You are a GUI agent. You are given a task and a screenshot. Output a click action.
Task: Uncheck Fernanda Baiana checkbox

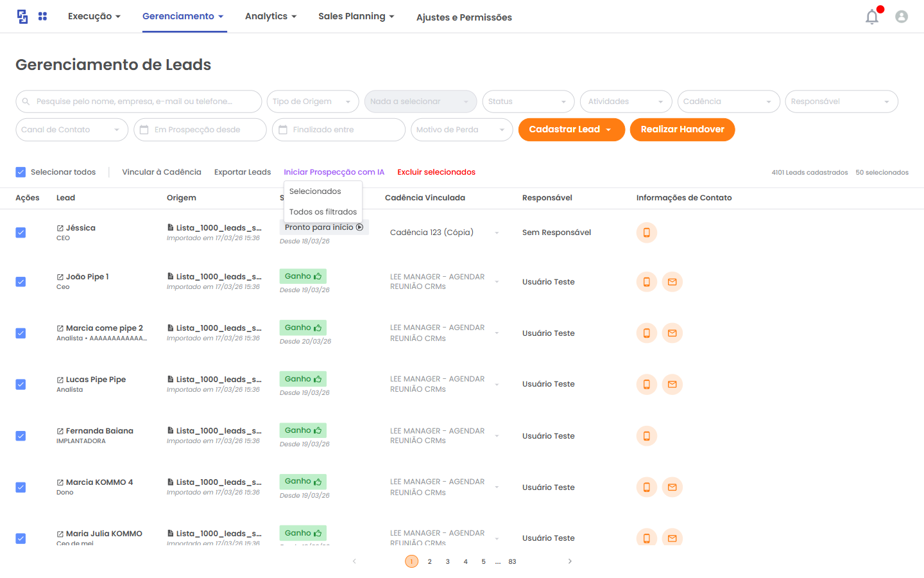[21, 436]
